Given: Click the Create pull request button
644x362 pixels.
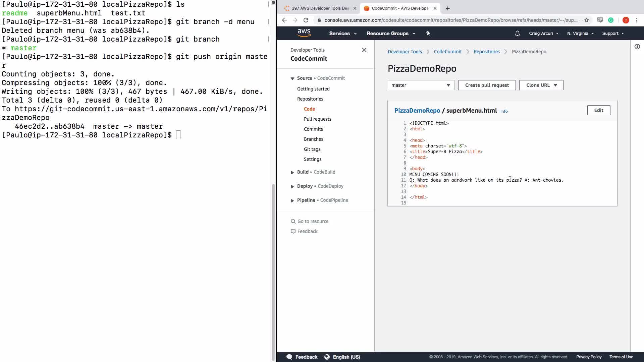Looking at the screenshot, I should (x=487, y=85).
